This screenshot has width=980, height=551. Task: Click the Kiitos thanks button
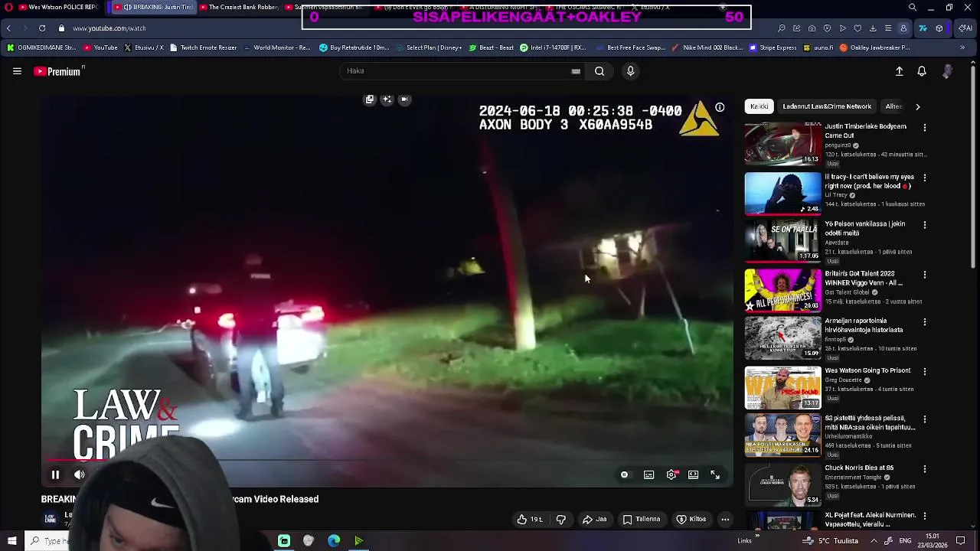(691, 519)
